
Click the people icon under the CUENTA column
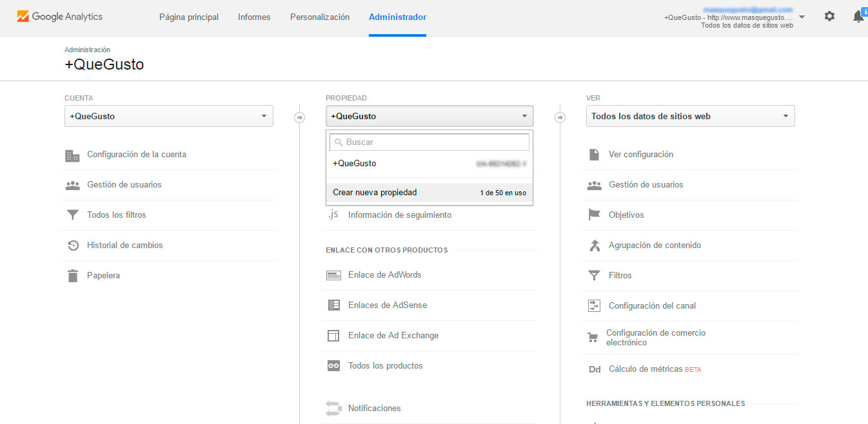[72, 185]
